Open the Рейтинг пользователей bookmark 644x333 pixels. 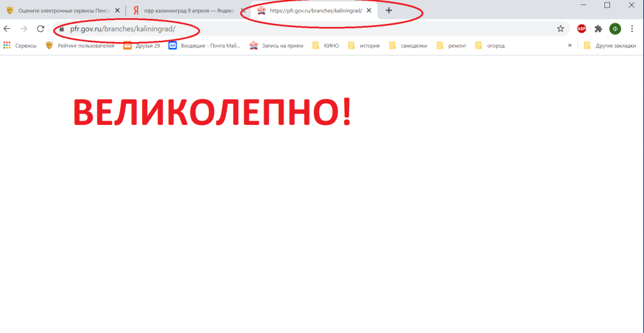[x=80, y=45]
